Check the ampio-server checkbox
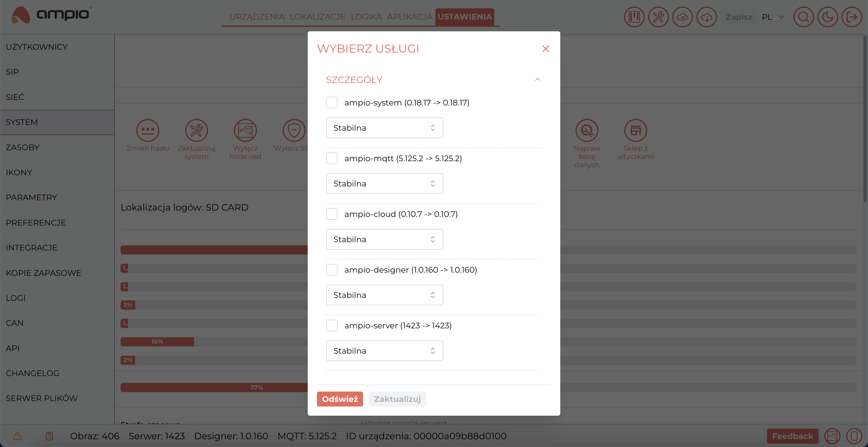This screenshot has height=447, width=868. (x=332, y=325)
